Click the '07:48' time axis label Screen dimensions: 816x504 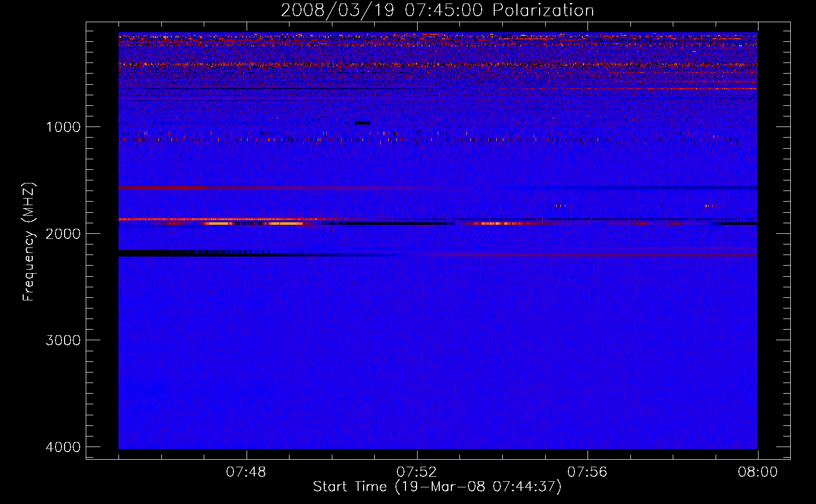[246, 472]
